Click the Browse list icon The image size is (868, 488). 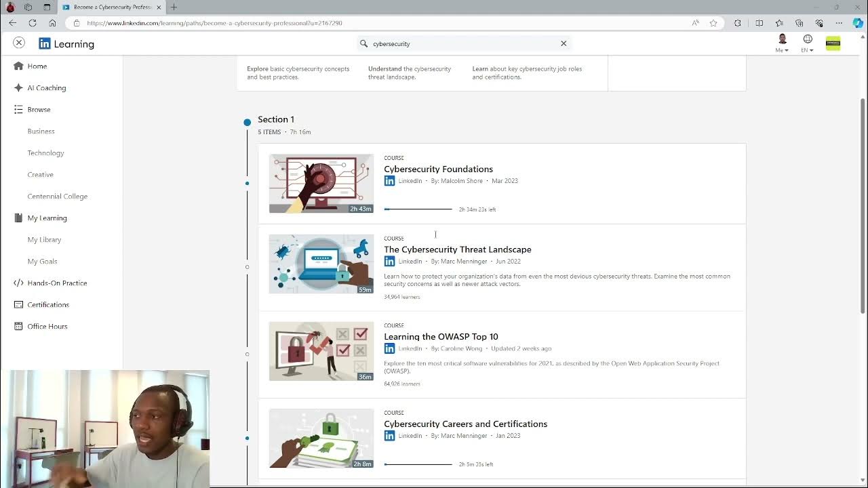point(18,109)
